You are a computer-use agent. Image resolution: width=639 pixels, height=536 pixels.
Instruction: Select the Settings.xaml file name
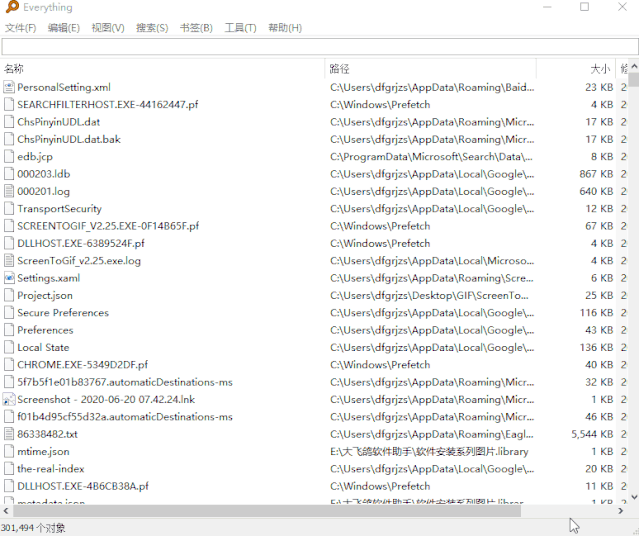click(48, 278)
